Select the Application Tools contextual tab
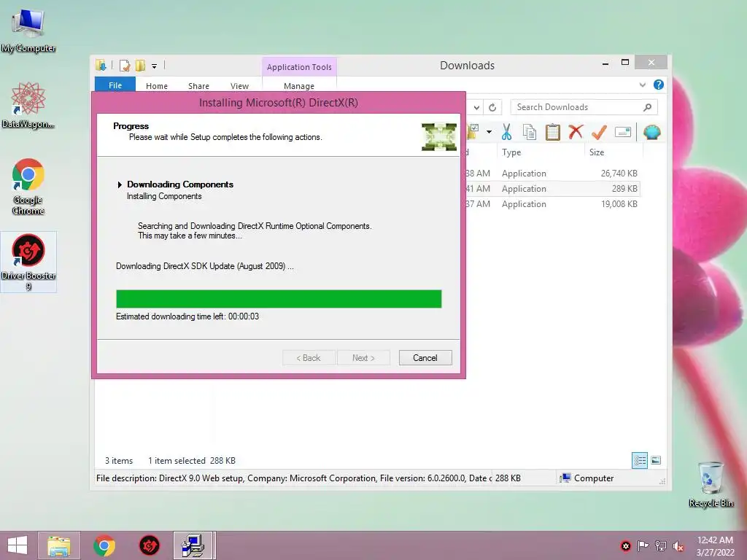This screenshot has width=747, height=560. tap(299, 66)
